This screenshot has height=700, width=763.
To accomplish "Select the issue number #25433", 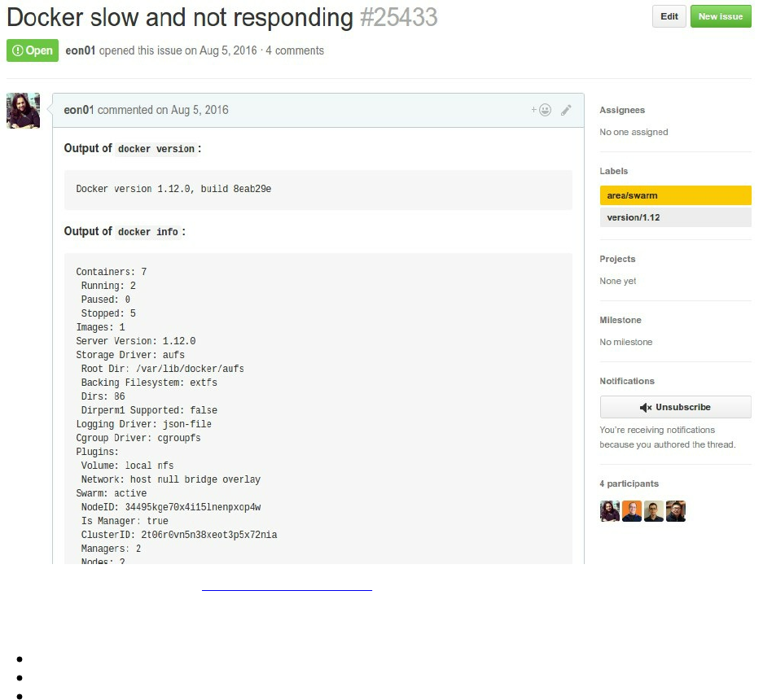I will [398, 18].
